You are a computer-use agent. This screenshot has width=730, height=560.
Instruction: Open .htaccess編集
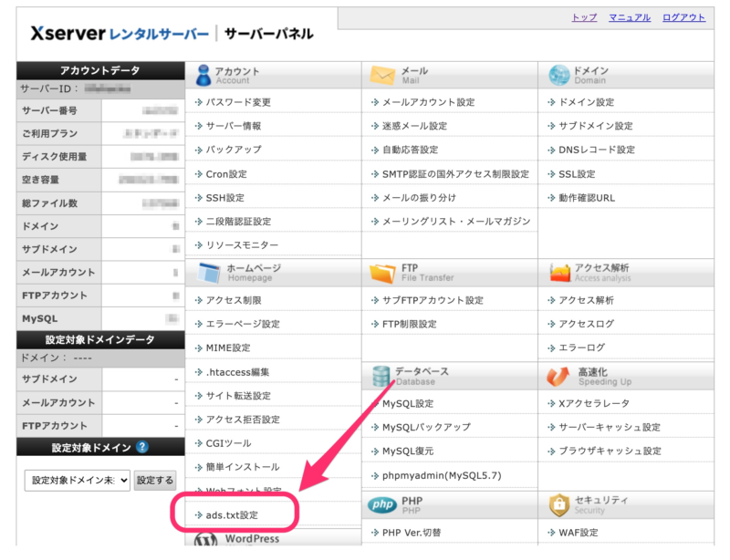click(x=237, y=372)
